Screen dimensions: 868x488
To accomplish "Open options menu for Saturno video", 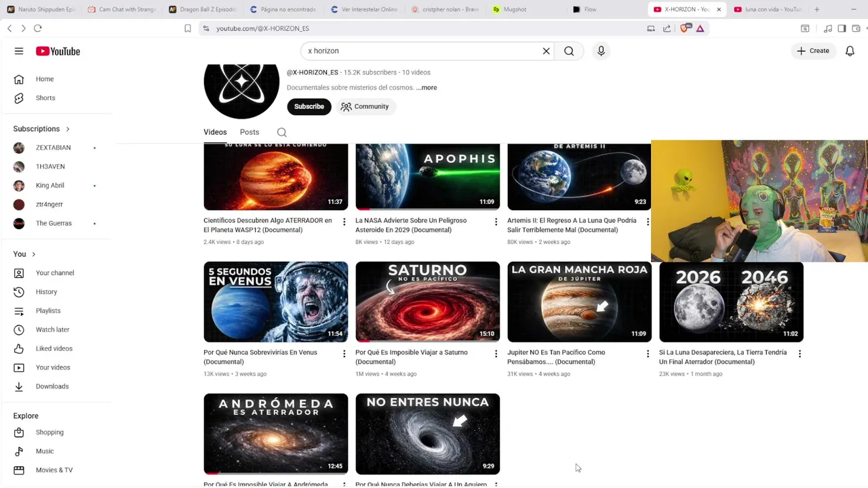I will click(x=496, y=354).
